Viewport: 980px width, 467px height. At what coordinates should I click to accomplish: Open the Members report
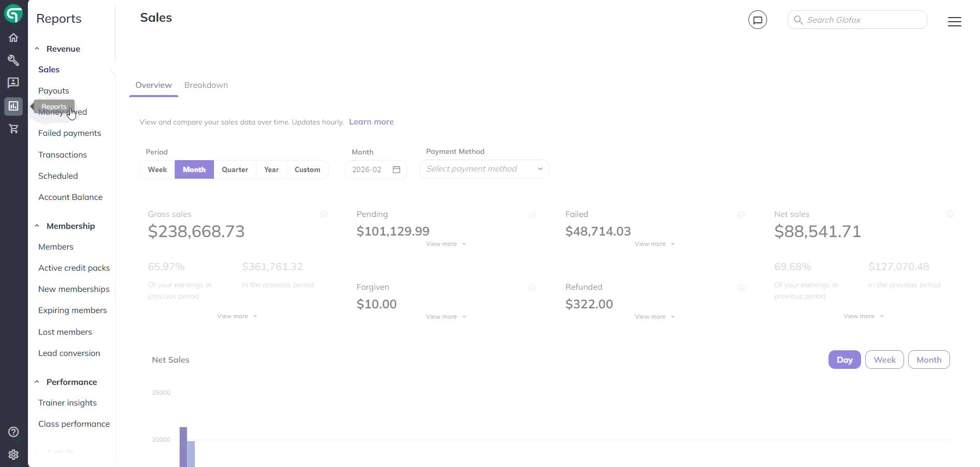coord(56,247)
